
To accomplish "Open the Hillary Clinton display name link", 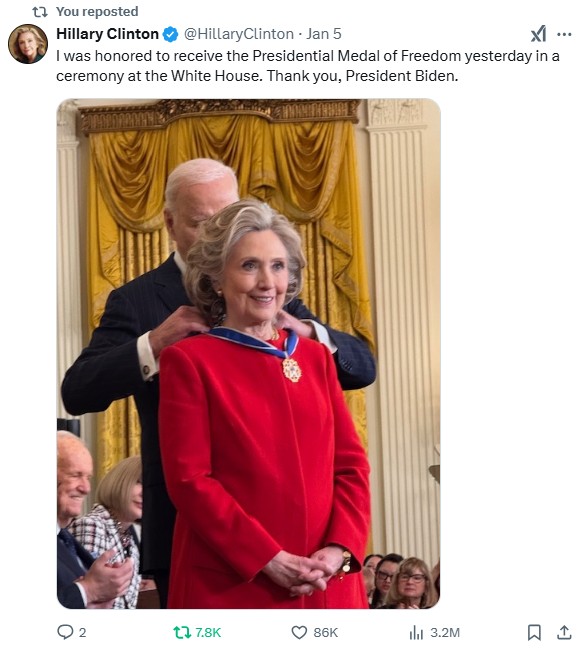I will [107, 34].
